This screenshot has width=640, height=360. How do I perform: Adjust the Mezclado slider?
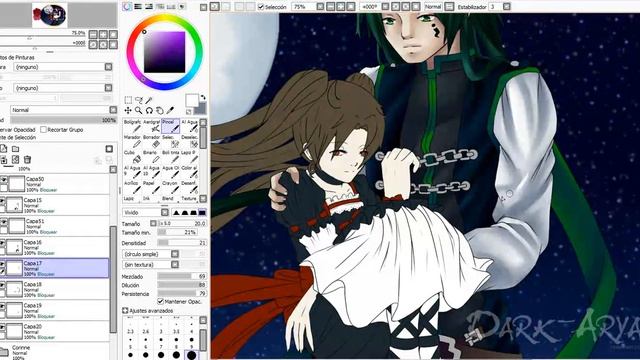coord(182,276)
